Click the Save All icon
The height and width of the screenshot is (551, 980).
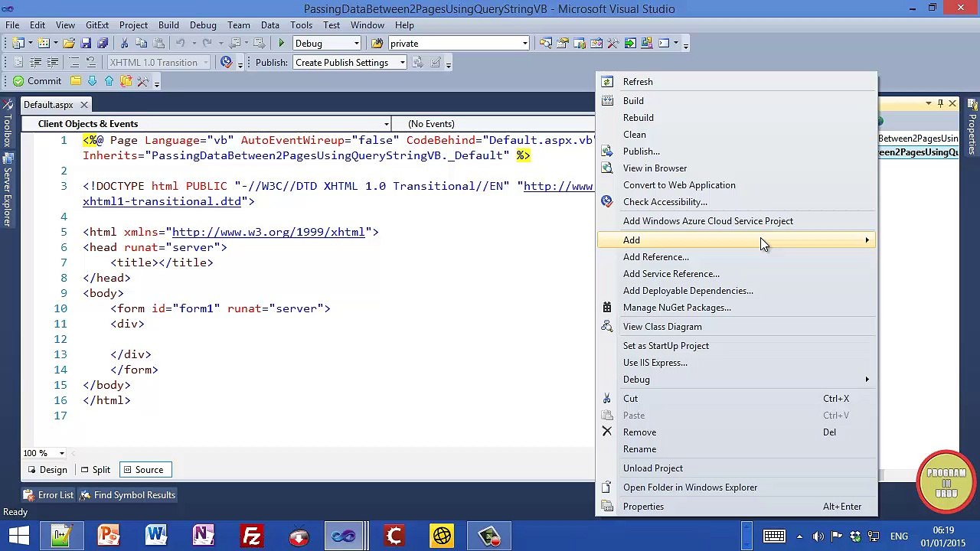(x=103, y=44)
